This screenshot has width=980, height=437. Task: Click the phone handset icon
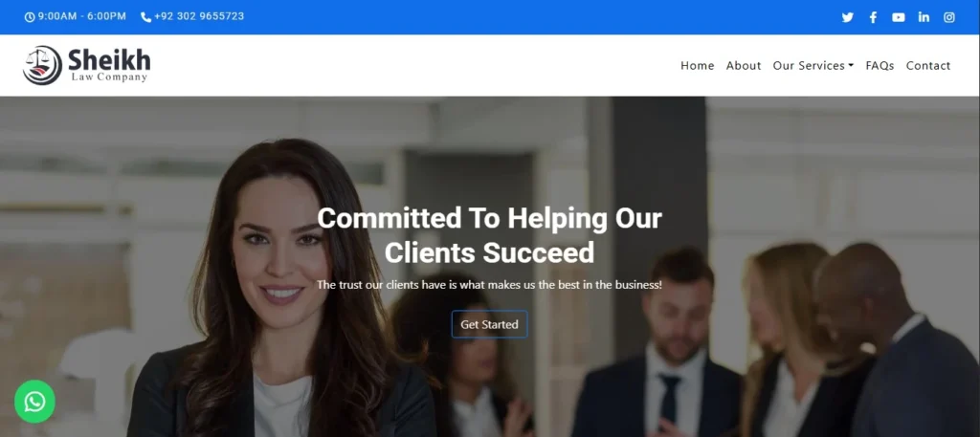[x=145, y=17]
